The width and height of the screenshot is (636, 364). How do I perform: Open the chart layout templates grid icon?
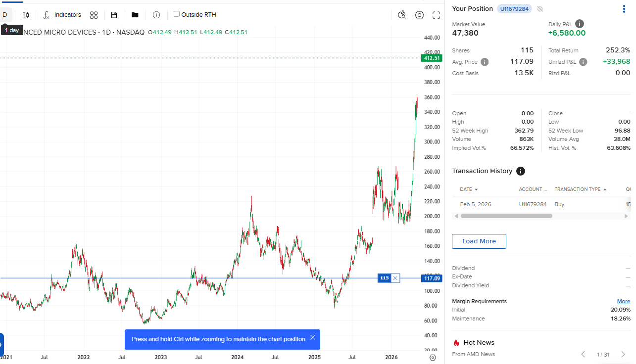tap(94, 15)
